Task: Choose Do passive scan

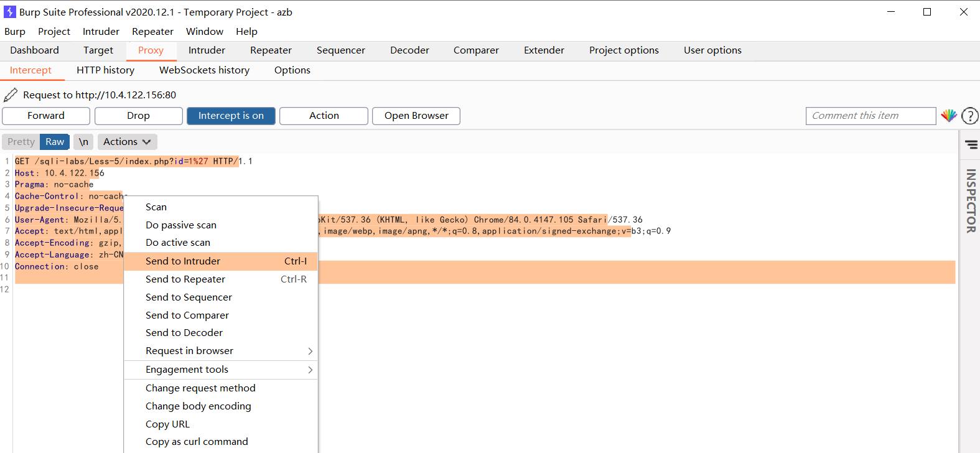Action: pos(221,225)
